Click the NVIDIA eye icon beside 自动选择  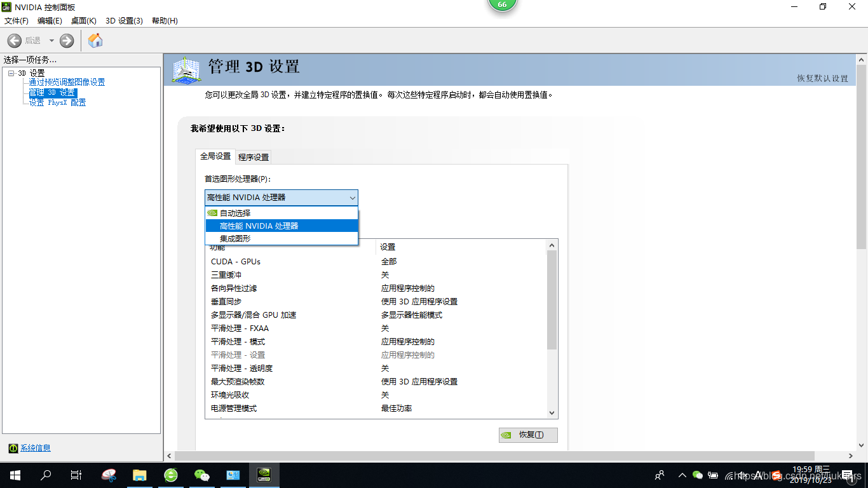(x=212, y=213)
